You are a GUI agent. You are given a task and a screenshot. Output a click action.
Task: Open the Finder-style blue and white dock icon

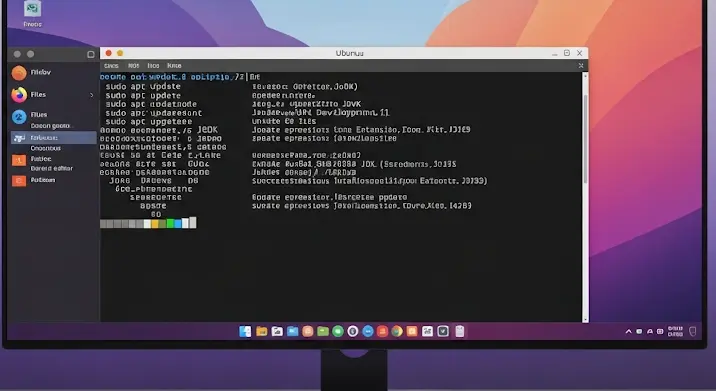[245, 331]
